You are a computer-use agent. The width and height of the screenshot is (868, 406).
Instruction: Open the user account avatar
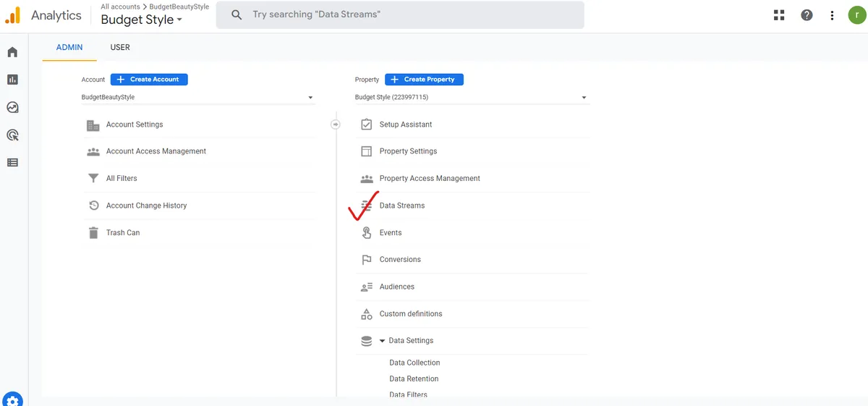click(x=856, y=15)
